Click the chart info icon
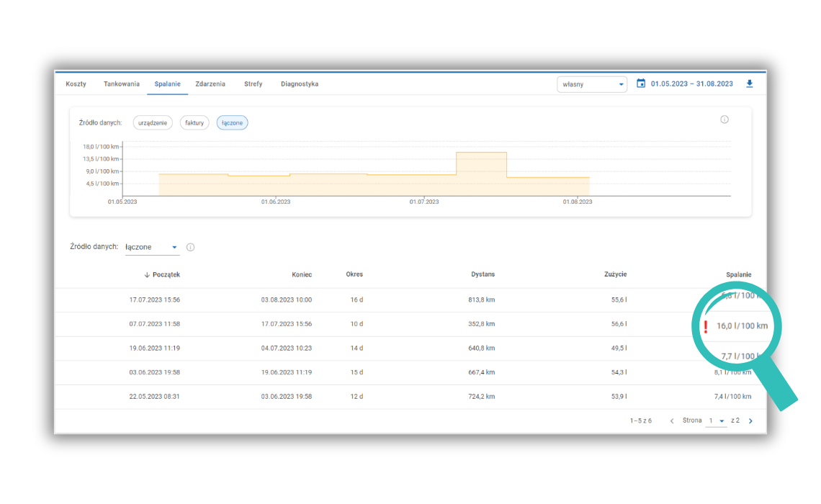Image resolution: width=821 pixels, height=504 pixels. pos(724,120)
